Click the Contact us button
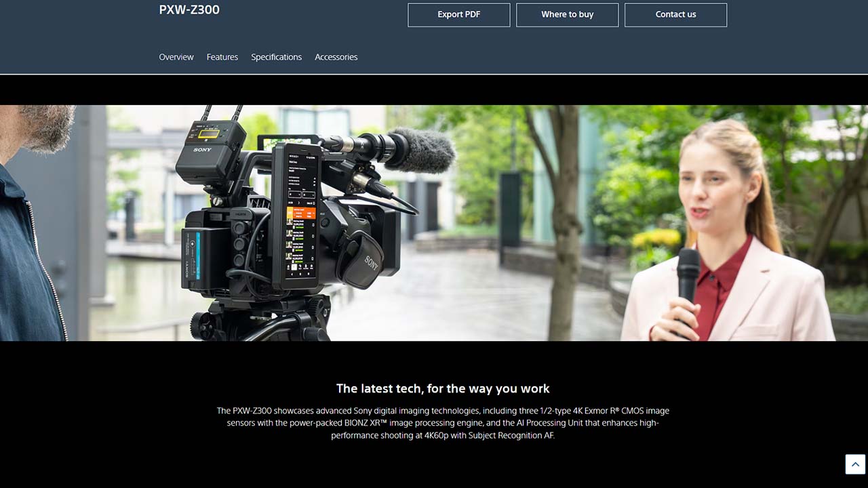This screenshot has height=488, width=868. tap(676, 15)
